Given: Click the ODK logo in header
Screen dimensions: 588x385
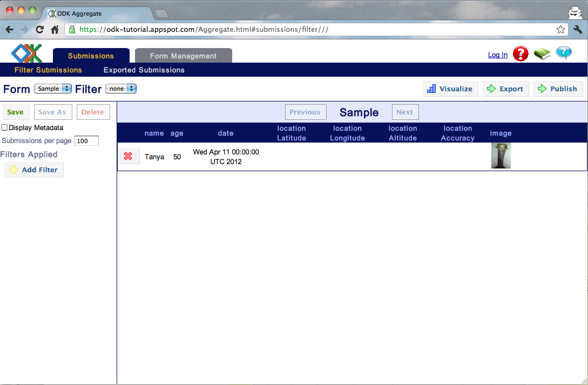Looking at the screenshot, I should click(26, 53).
